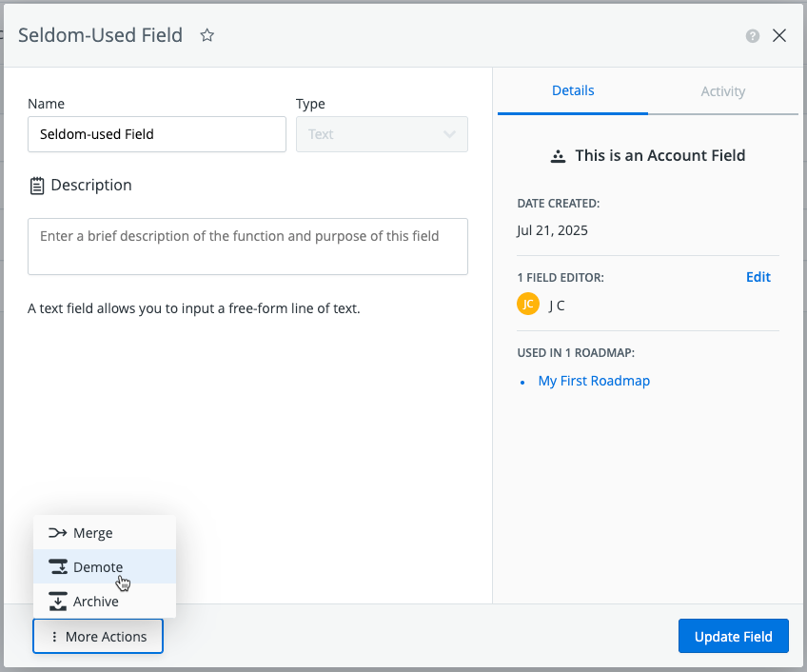Viewport: 807px width, 672px height.
Task: Click the Demote icon in actions menu
Action: coord(57,567)
